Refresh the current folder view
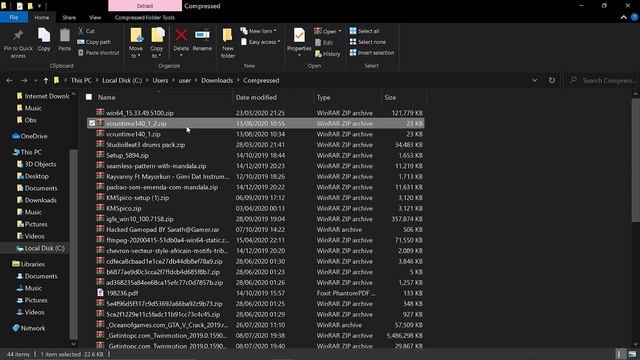This screenshot has width=640, height=360. click(x=552, y=80)
